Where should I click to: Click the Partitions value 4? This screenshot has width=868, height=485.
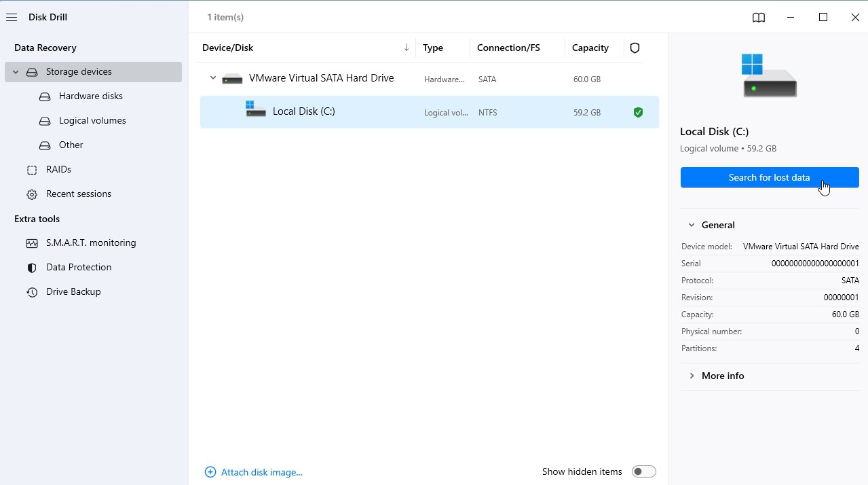pyautogui.click(x=857, y=348)
